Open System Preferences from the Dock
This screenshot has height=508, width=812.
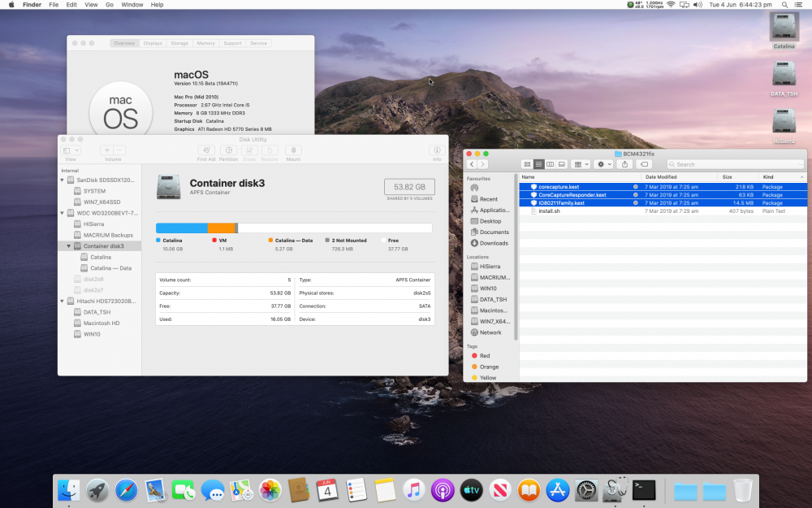586,490
